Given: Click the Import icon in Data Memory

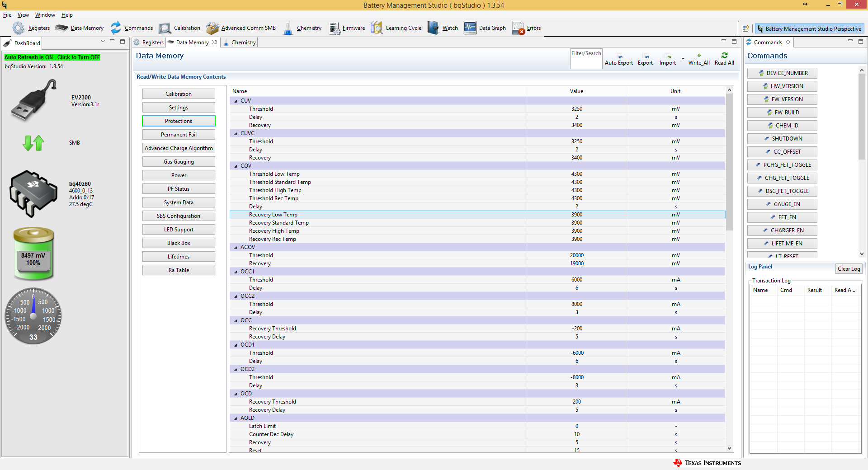Looking at the screenshot, I should pos(669,56).
